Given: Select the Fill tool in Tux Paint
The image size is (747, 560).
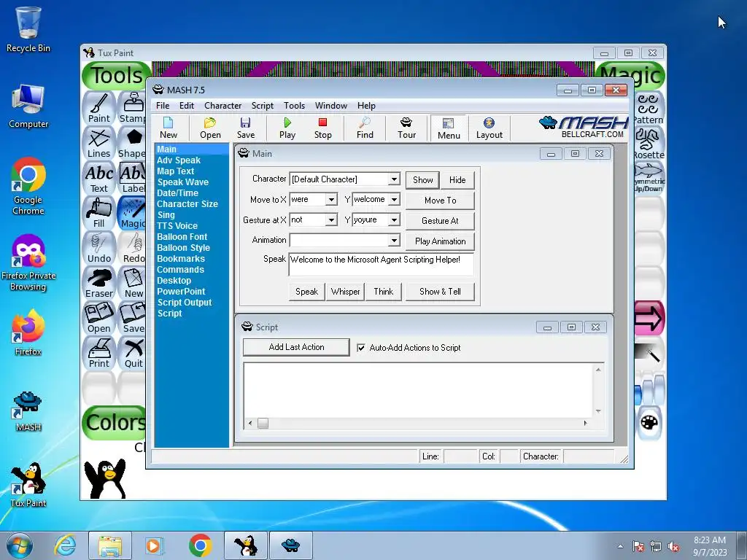Looking at the screenshot, I should (x=98, y=213).
